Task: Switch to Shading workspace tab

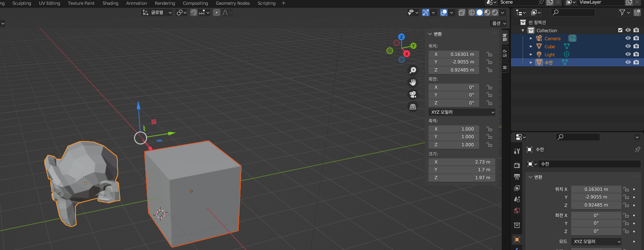Action: pyautogui.click(x=111, y=3)
